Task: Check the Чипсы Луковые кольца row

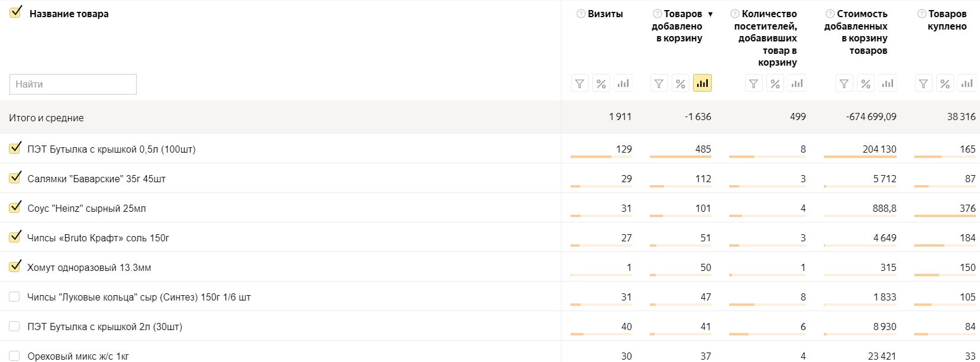Action: (15, 297)
